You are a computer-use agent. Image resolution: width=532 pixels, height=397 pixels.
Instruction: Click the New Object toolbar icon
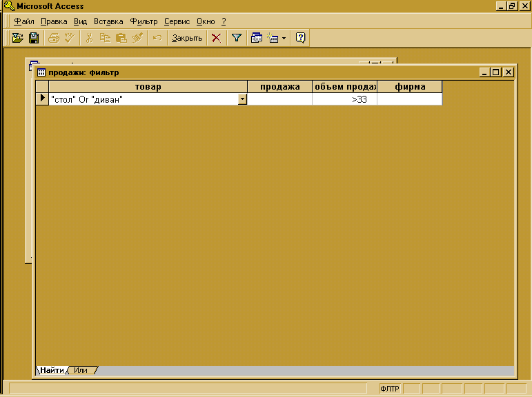[x=273, y=38]
